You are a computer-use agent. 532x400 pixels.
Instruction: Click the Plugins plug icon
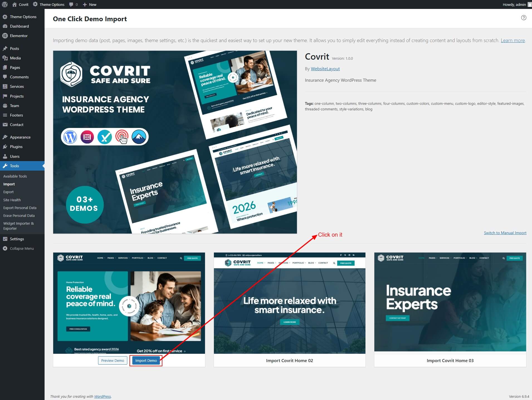point(5,147)
